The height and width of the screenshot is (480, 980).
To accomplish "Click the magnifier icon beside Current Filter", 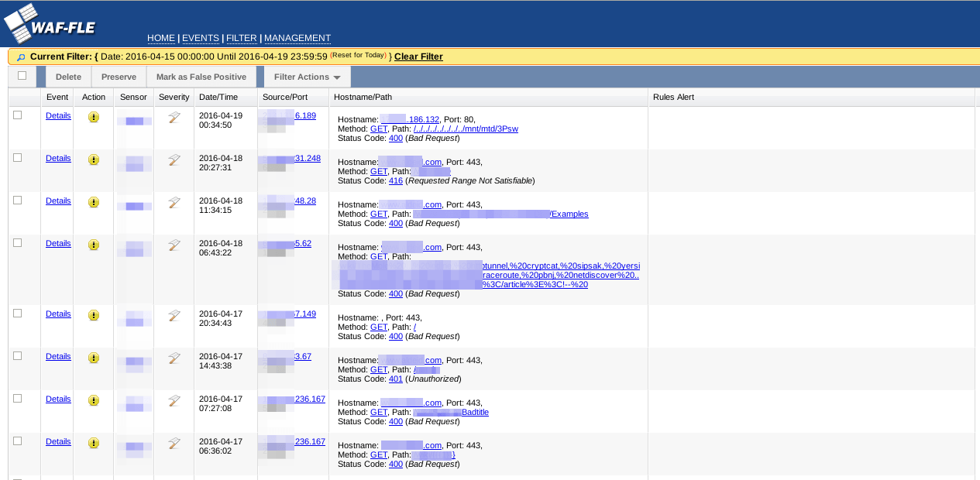I will coord(21,57).
